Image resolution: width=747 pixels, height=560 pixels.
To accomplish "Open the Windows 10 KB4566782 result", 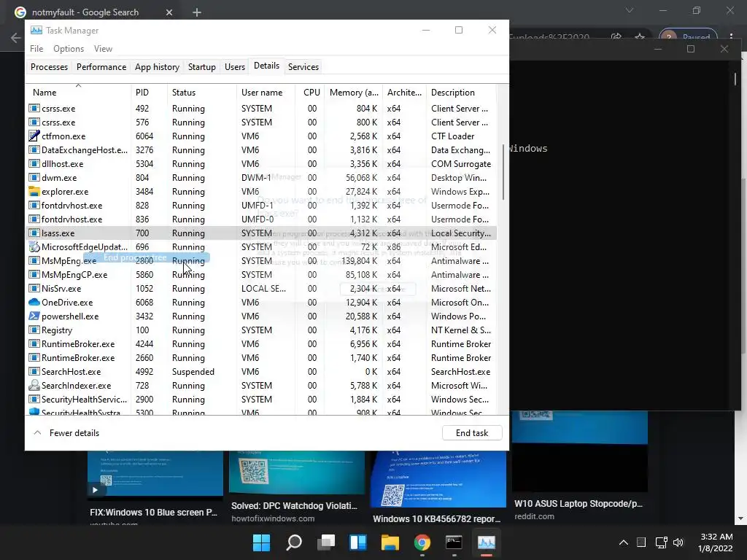I will point(437,518).
